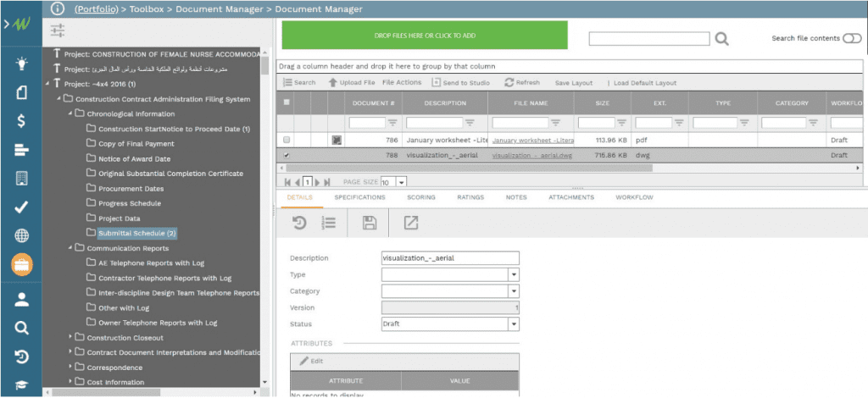This screenshot has height=398, width=868.
Task: Open the schedule bars sidebar icon
Action: coord(21,150)
